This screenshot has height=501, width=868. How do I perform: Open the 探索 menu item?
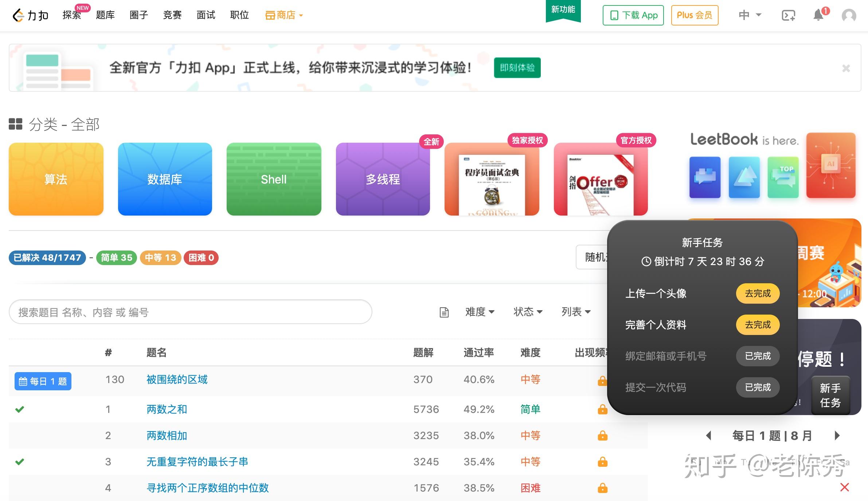click(72, 15)
